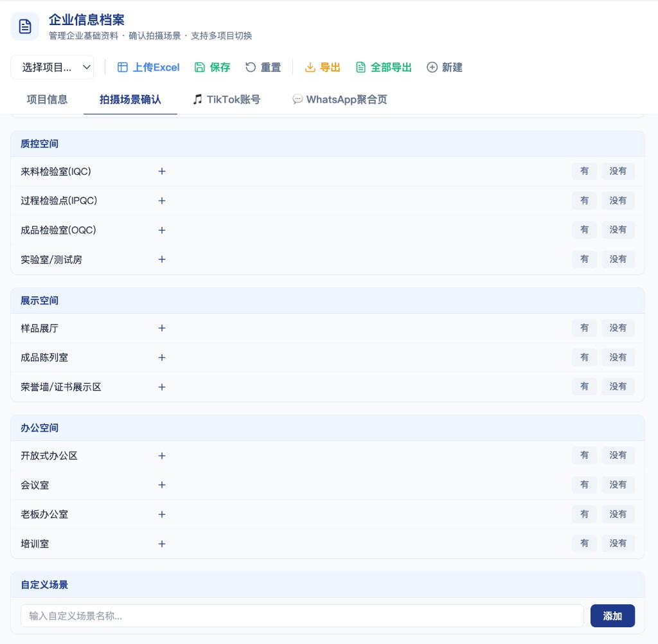Set 成品陈列室 to 有
The width and height of the screenshot is (658, 644).
[x=584, y=357]
